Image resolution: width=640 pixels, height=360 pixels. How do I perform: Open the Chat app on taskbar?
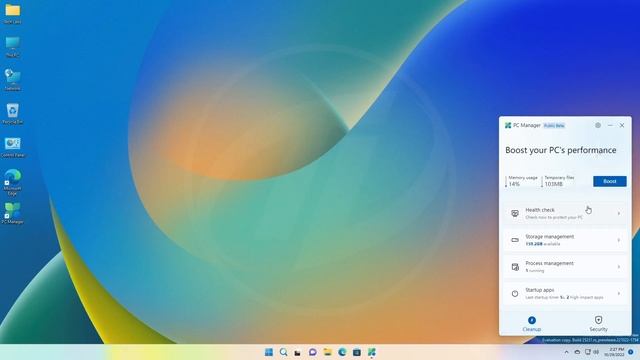(313, 352)
